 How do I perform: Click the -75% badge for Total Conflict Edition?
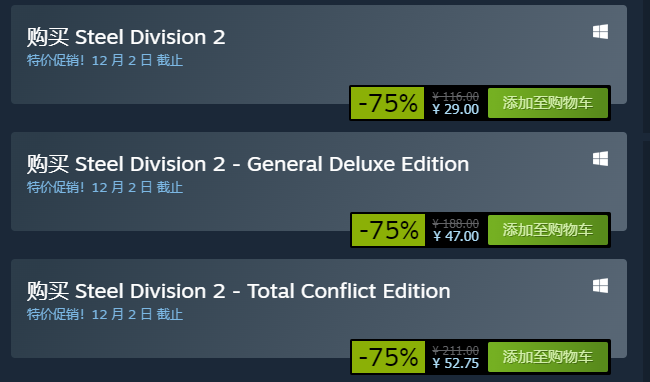click(388, 357)
